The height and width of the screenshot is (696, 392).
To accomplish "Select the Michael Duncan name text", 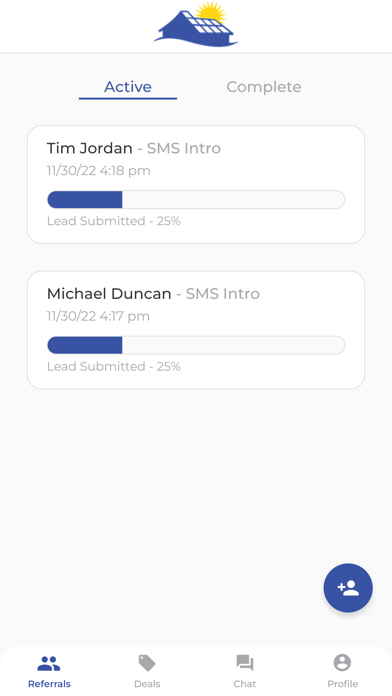I will pyautogui.click(x=109, y=293).
